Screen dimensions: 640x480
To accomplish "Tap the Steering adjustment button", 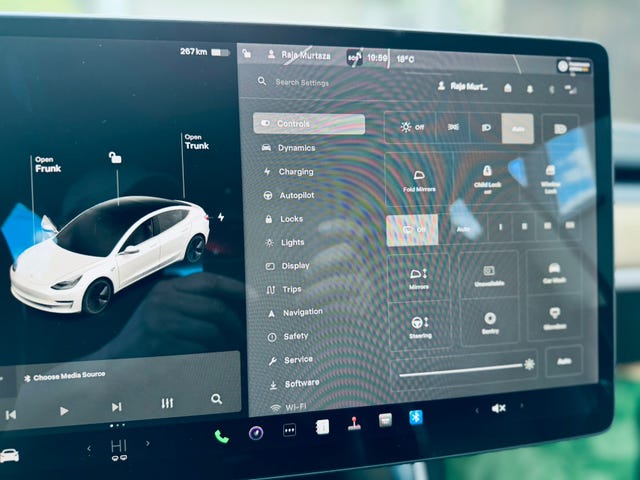I will (x=420, y=327).
